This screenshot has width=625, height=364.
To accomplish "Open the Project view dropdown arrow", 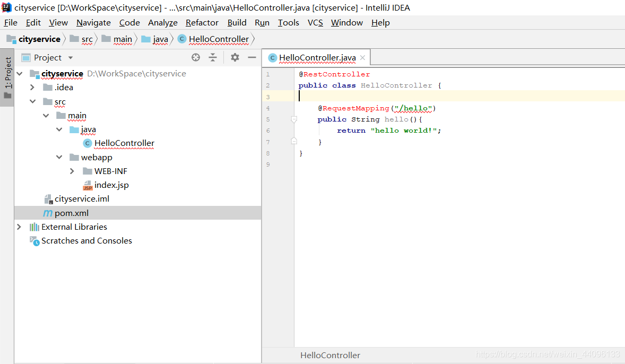I will click(71, 58).
